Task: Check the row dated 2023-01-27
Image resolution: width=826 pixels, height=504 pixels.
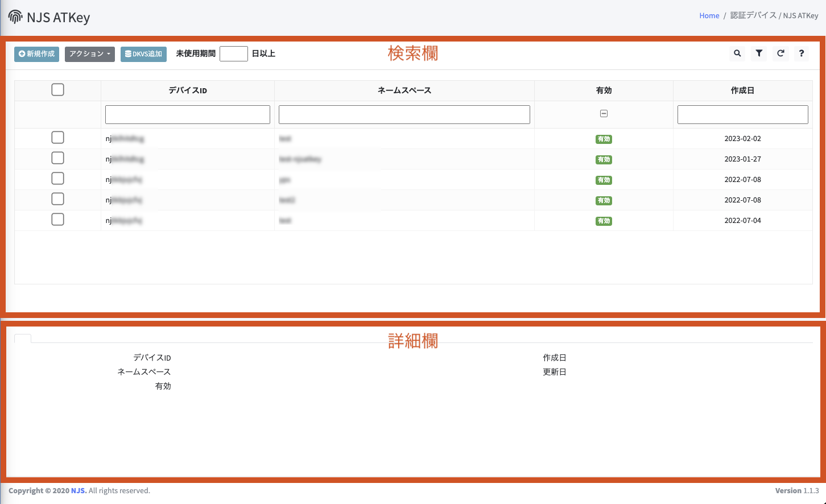Action: (57, 158)
